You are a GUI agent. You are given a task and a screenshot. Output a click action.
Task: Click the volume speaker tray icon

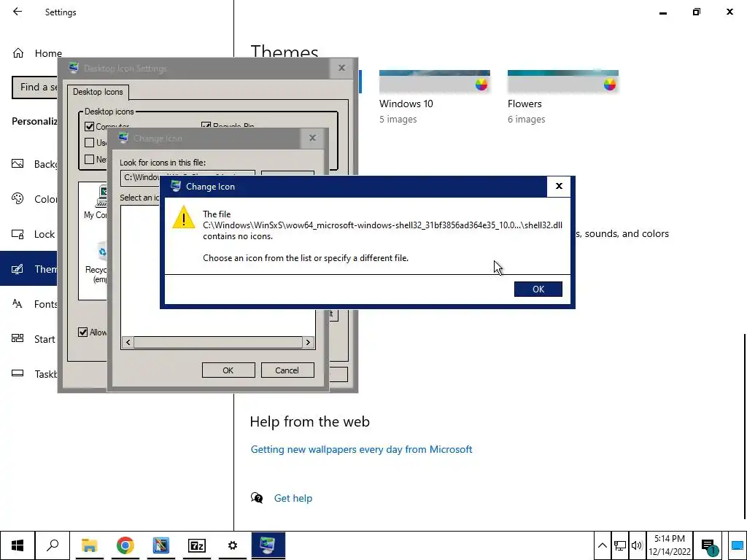637,545
